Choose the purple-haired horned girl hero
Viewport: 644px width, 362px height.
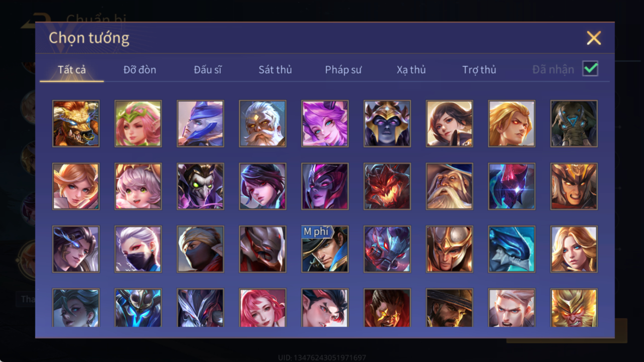click(x=325, y=124)
